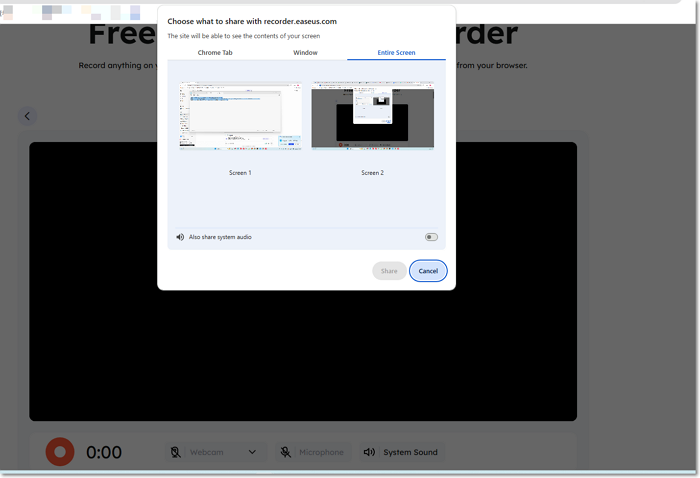The height and width of the screenshot is (478, 700).
Task: Click the 'Choose what to share' dialog title
Action: 252,21
